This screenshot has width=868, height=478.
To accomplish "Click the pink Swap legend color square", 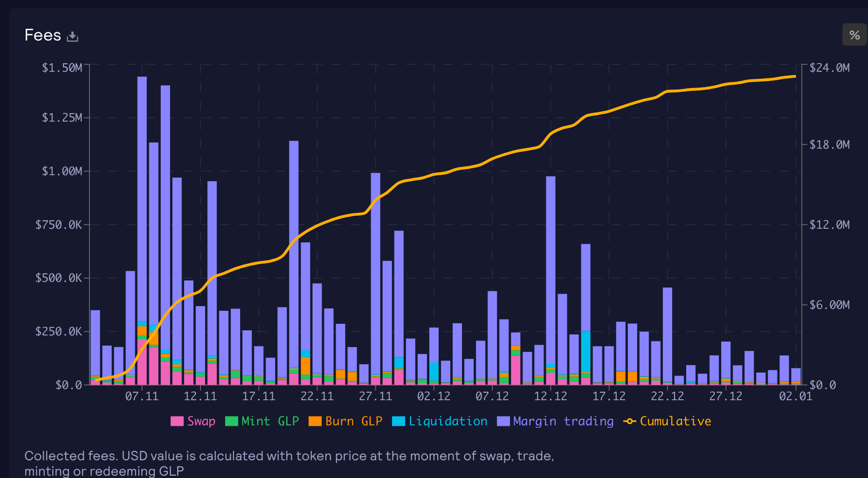I will click(x=177, y=421).
